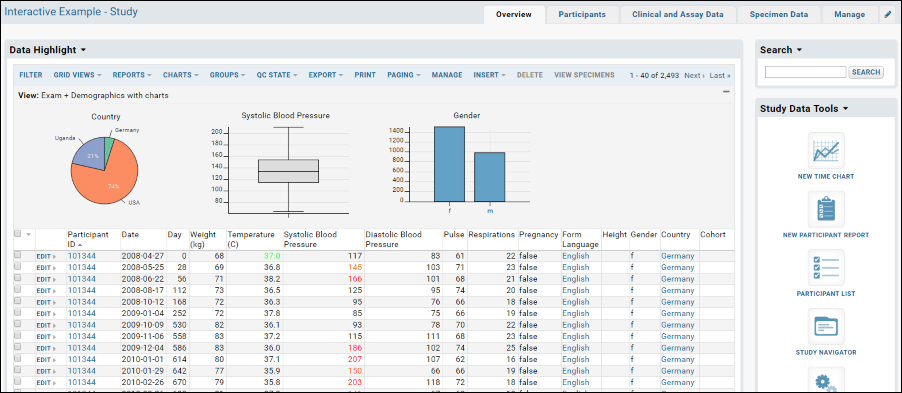
Task: Edit the row dated 2009-12-04
Action: (46, 348)
